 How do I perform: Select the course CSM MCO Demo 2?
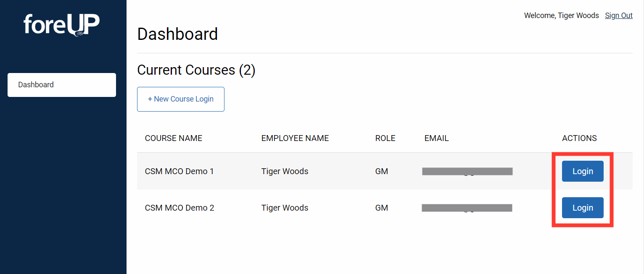(179, 208)
